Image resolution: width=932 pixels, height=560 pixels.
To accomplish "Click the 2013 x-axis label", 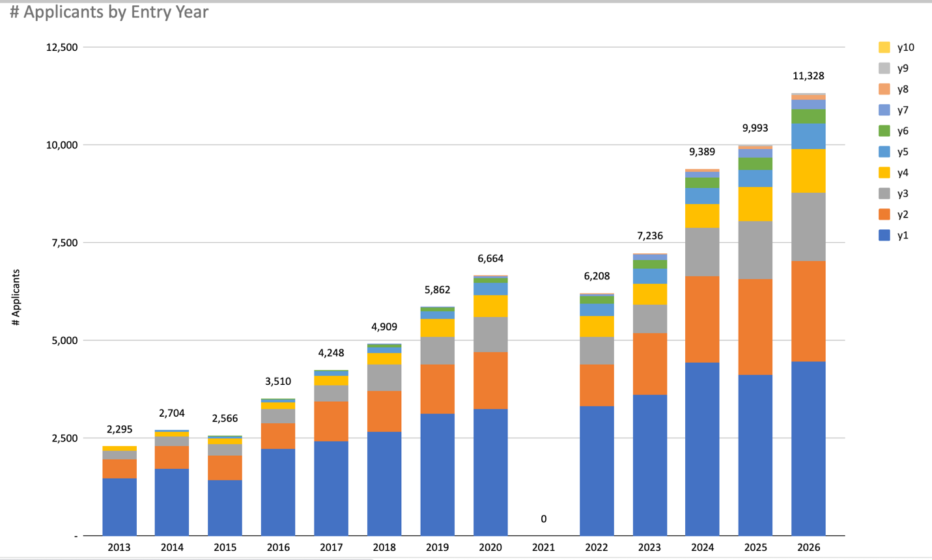I will (x=119, y=548).
